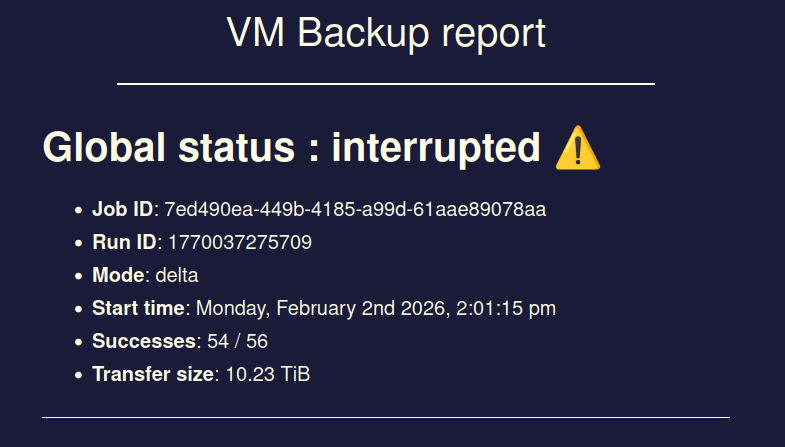Click the 54 / 56 successes count
785x447 pixels.
pyautogui.click(x=237, y=341)
